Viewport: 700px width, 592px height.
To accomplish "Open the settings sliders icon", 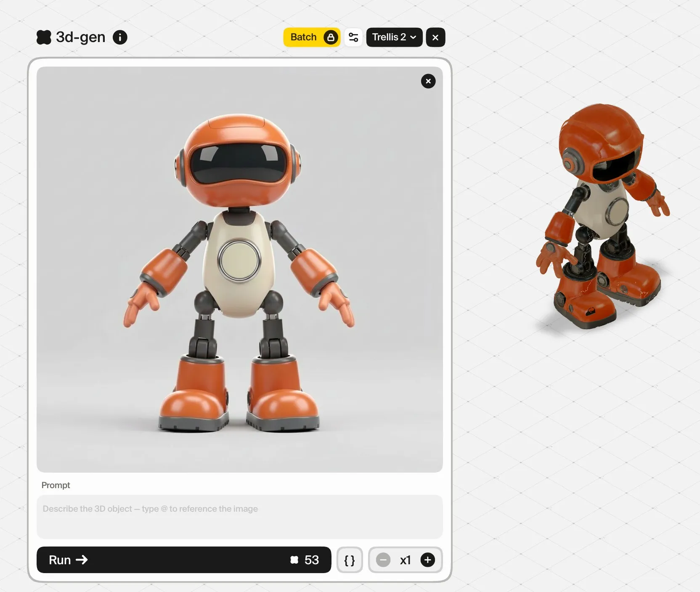I will [x=353, y=37].
